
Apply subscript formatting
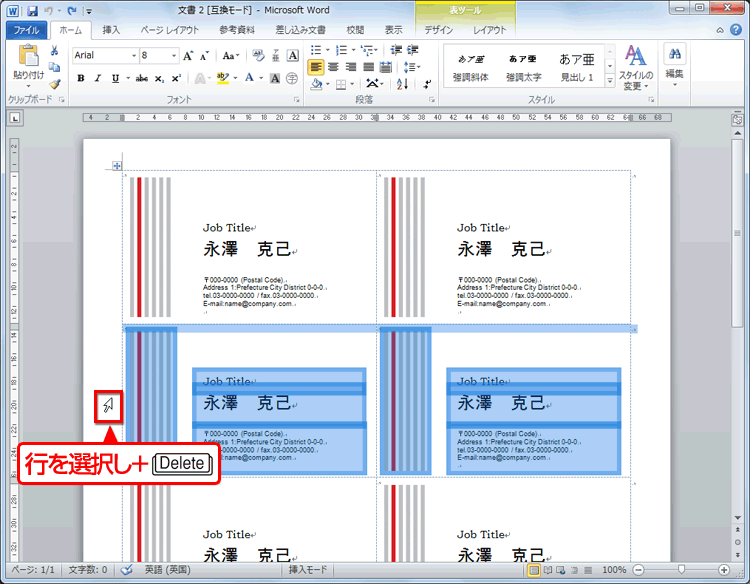pos(159,78)
